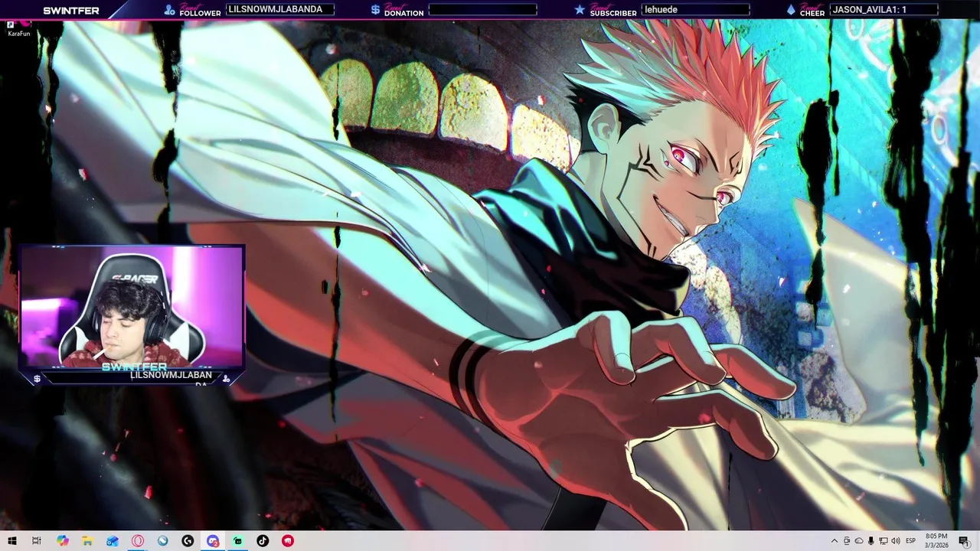Launch Copilot from the taskbar
980x551 pixels.
(63, 541)
